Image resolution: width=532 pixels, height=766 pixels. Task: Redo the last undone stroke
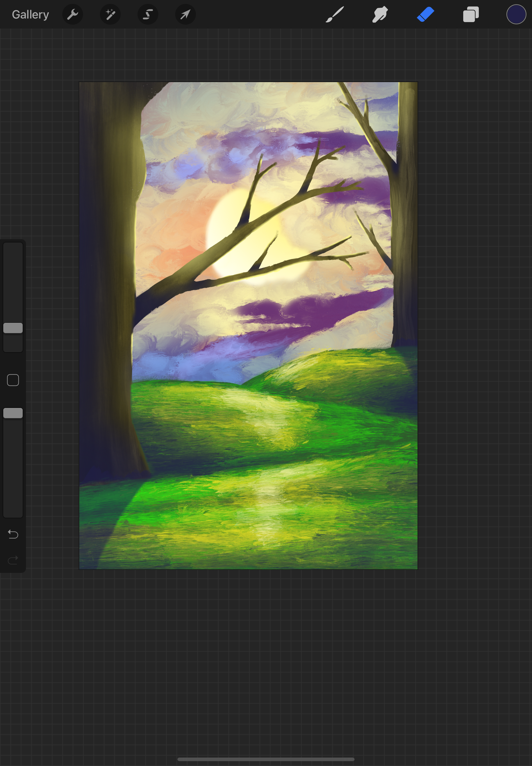[13, 560]
